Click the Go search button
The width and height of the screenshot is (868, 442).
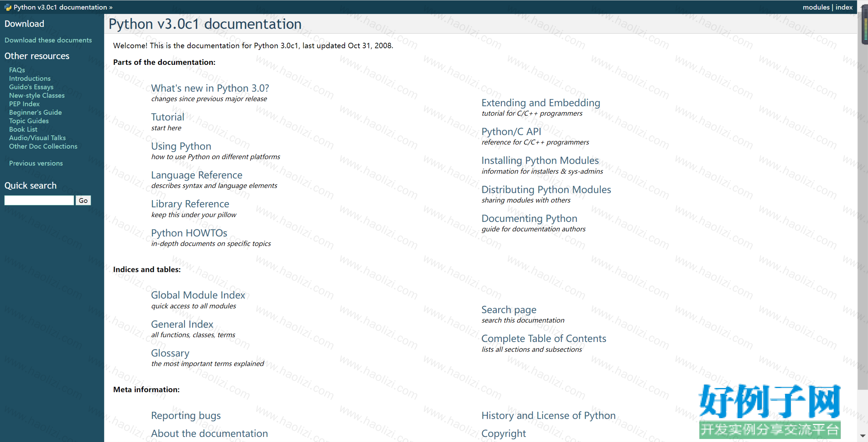[83, 200]
